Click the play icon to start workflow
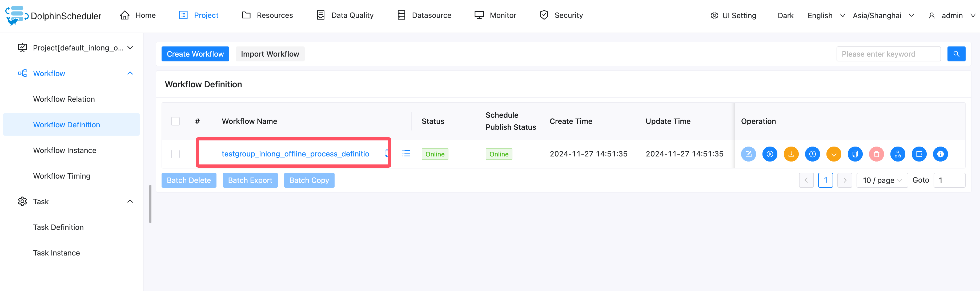Image resolution: width=980 pixels, height=291 pixels. (x=770, y=154)
